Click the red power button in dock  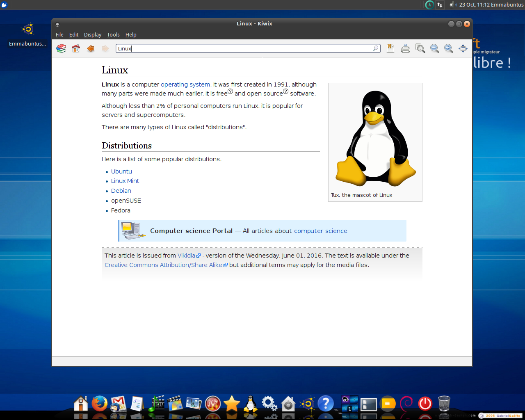(x=425, y=404)
